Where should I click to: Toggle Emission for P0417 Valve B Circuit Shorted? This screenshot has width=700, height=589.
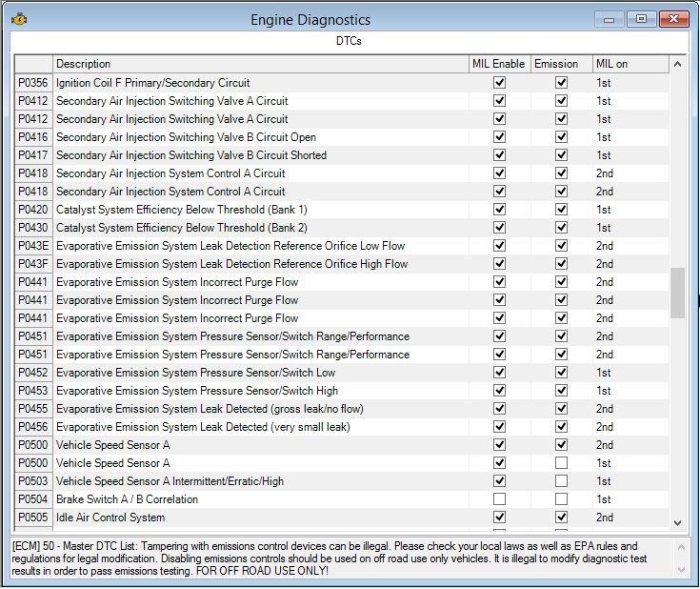(x=561, y=155)
